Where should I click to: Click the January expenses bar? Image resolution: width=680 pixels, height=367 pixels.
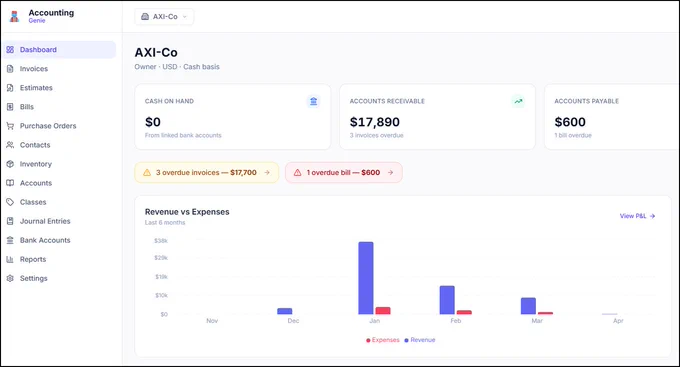[383, 311]
